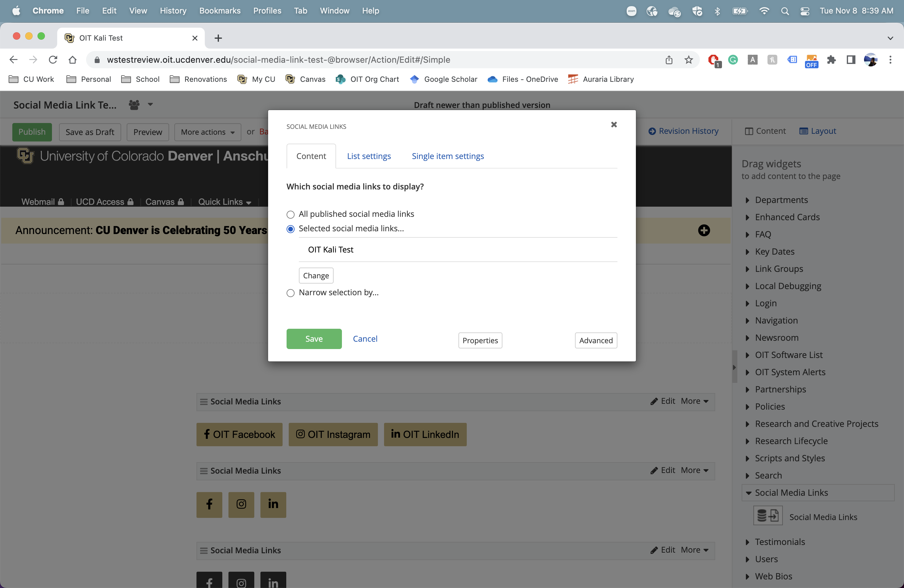
Task: Click the Change button for selected links
Action: 315,276
